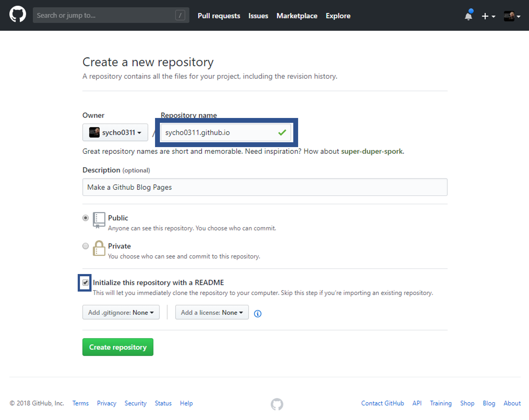
Task: Open Add a license dropdown
Action: point(212,312)
